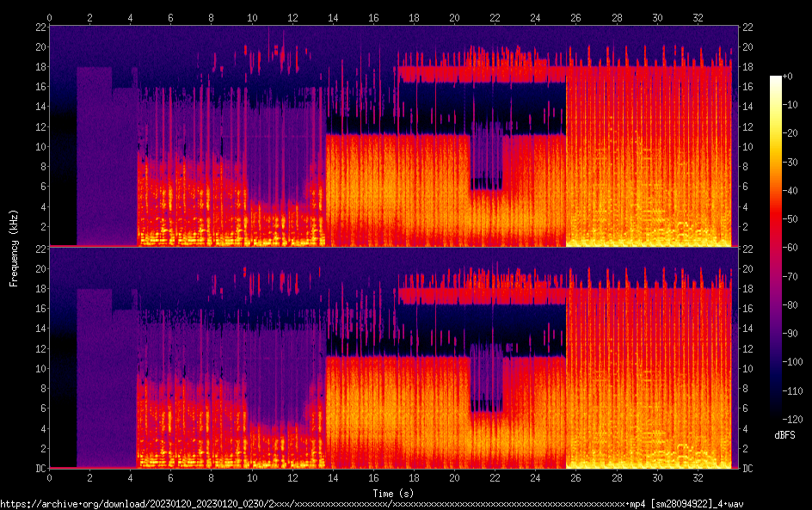The width and height of the screenshot is (812, 510).
Task: Click the 22 kHz label at the top-left of the upper channel
Action: tap(39, 27)
